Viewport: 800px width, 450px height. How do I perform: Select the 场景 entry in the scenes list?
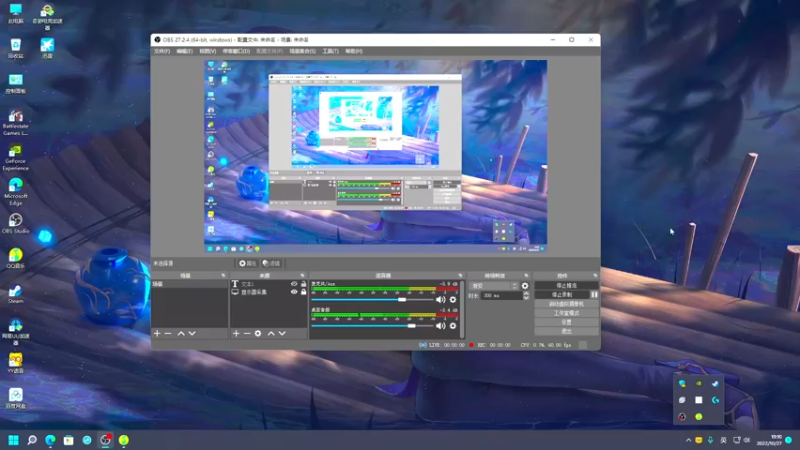pyautogui.click(x=189, y=284)
